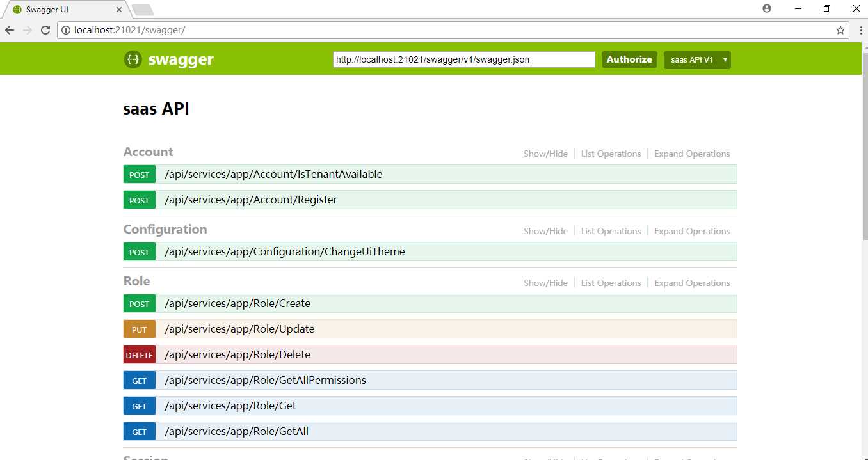Collapse the Configuration section heading
The height and width of the screenshot is (460, 868).
point(165,229)
